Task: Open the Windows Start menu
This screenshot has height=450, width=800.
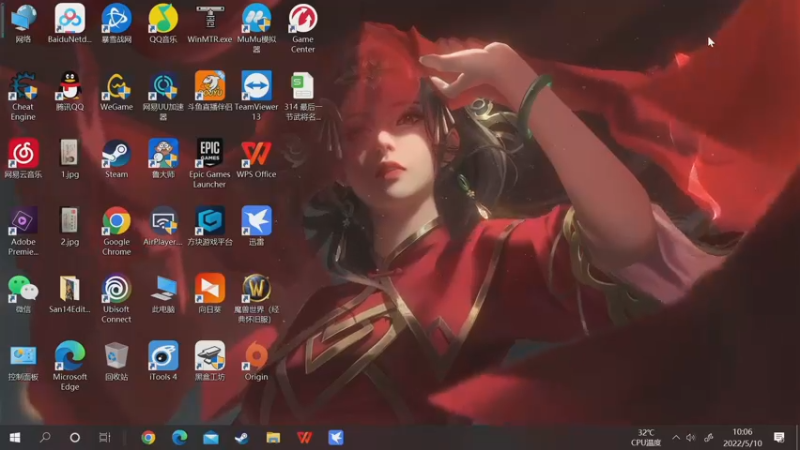Action: [x=15, y=437]
